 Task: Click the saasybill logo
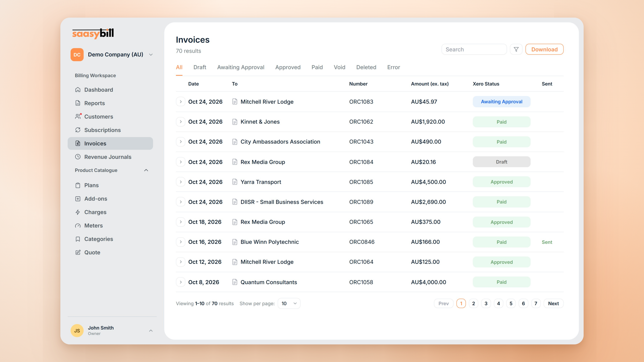pos(93,34)
